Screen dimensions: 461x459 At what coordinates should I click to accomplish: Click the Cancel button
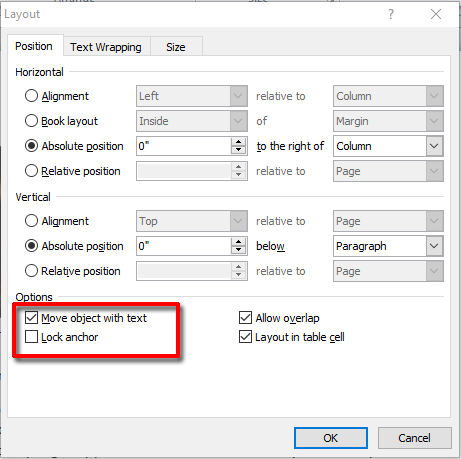[414, 438]
